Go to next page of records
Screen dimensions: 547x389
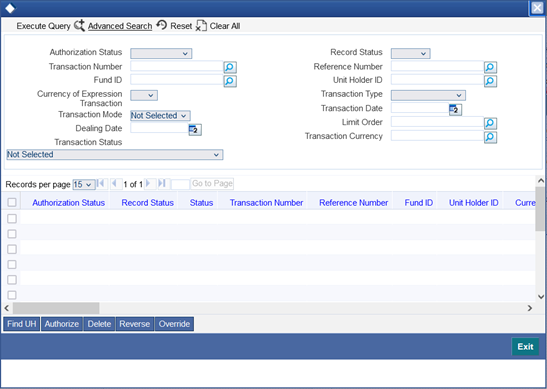point(149,184)
